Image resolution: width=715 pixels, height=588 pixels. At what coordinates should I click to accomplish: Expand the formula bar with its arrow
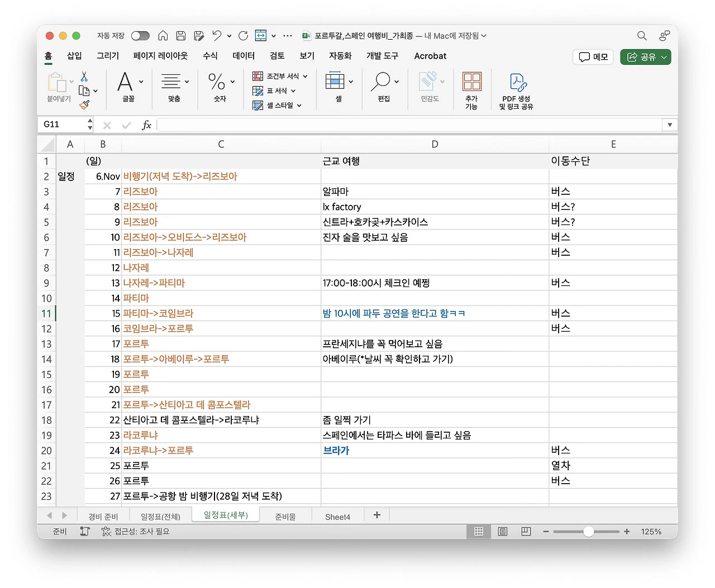(670, 125)
